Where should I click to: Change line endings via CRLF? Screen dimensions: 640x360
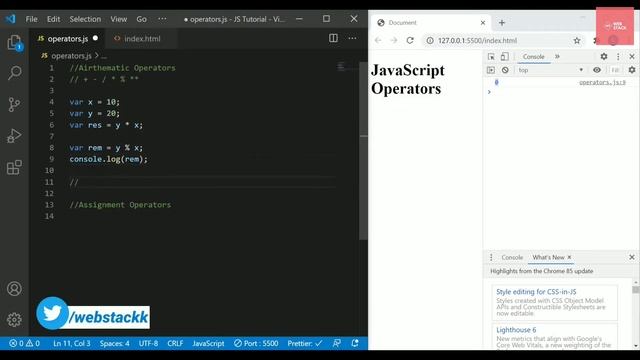pyautogui.click(x=175, y=343)
